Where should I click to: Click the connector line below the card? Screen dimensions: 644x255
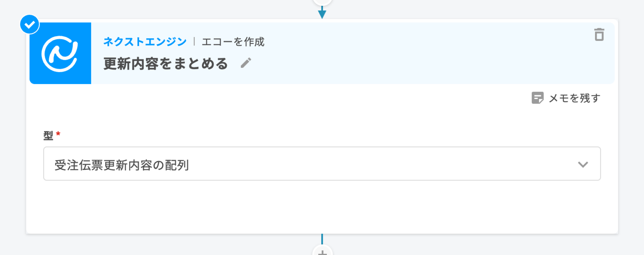click(x=322, y=239)
